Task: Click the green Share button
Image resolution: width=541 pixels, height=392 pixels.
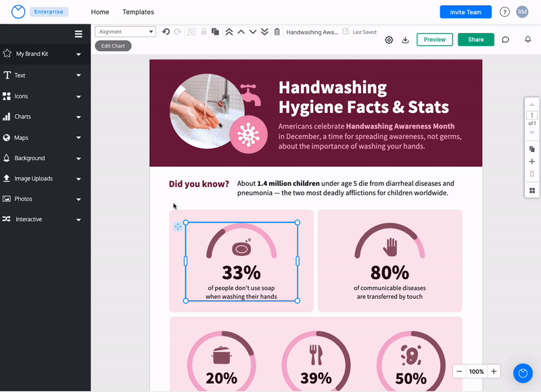Action: [x=475, y=40]
